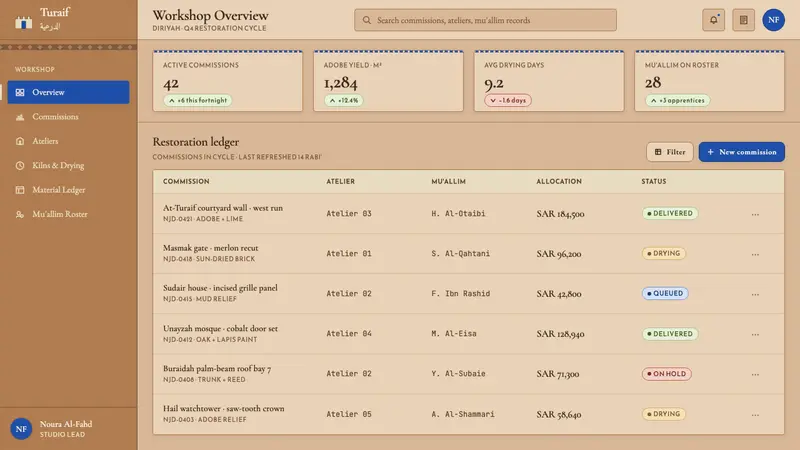Click the Adobe Yield card
800x450 pixels.
[388, 81]
